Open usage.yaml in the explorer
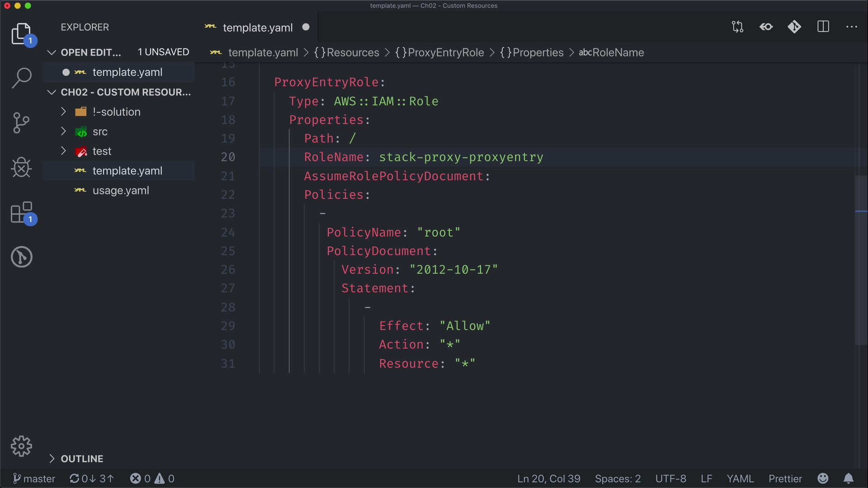This screenshot has height=488, width=868. (x=121, y=190)
